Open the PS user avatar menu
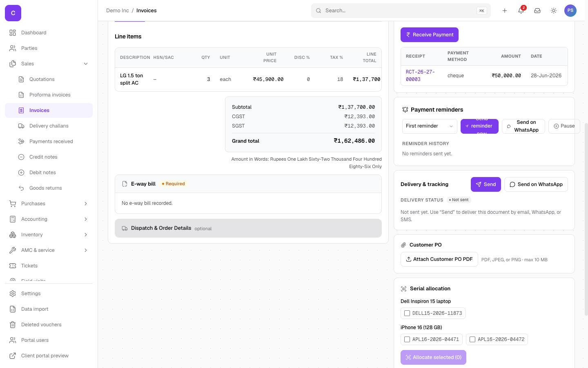The width and height of the screenshot is (588, 368). pyautogui.click(x=570, y=11)
